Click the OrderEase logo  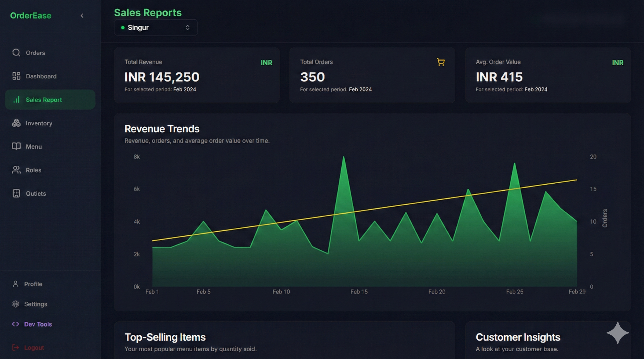(31, 15)
